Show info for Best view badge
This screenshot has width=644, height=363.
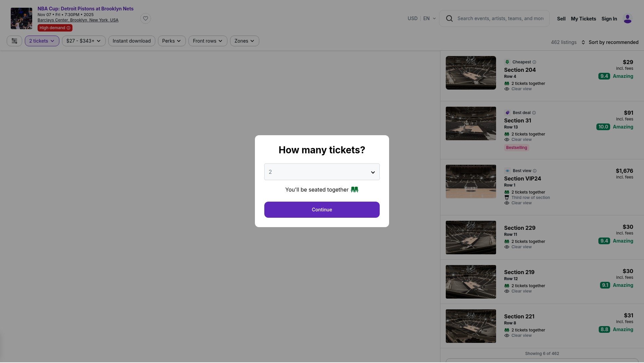coord(535,171)
